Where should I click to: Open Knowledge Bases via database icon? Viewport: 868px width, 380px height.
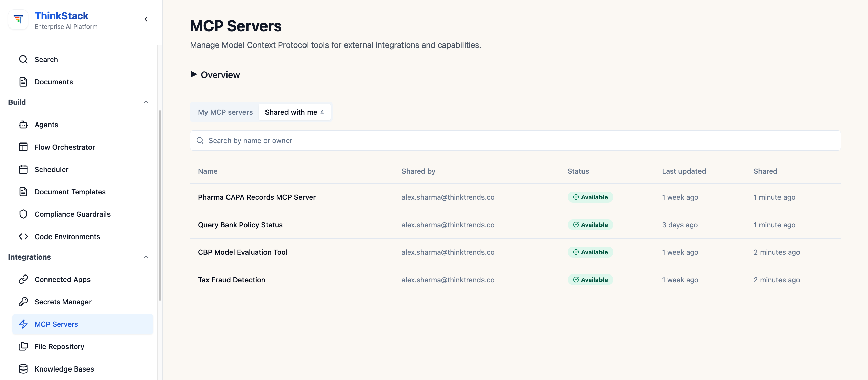tap(23, 369)
